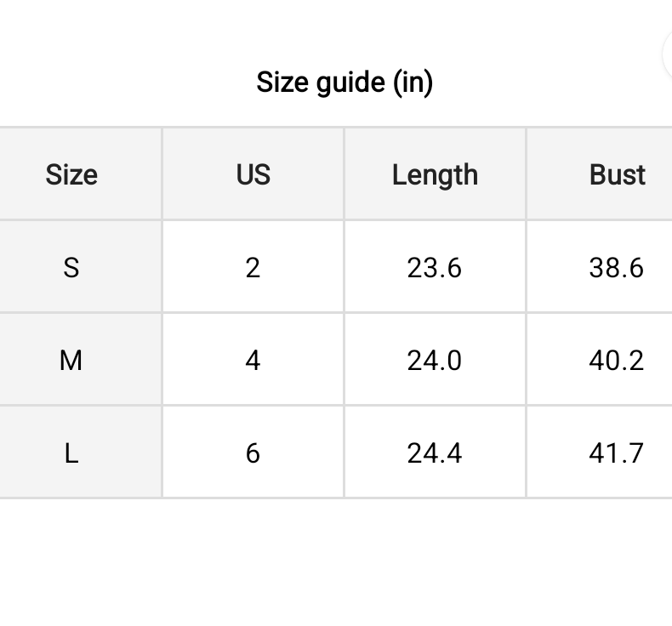
Task: Click the 23.6 length value
Action: 435,268
